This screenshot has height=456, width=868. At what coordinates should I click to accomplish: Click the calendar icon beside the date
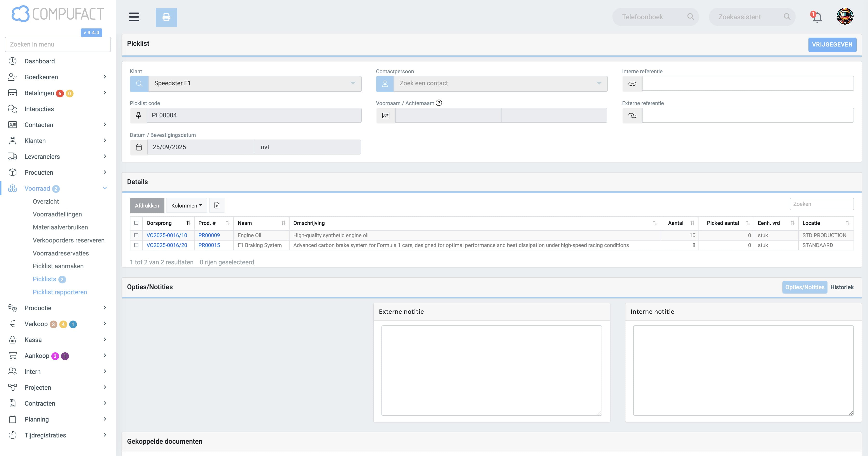tap(139, 147)
